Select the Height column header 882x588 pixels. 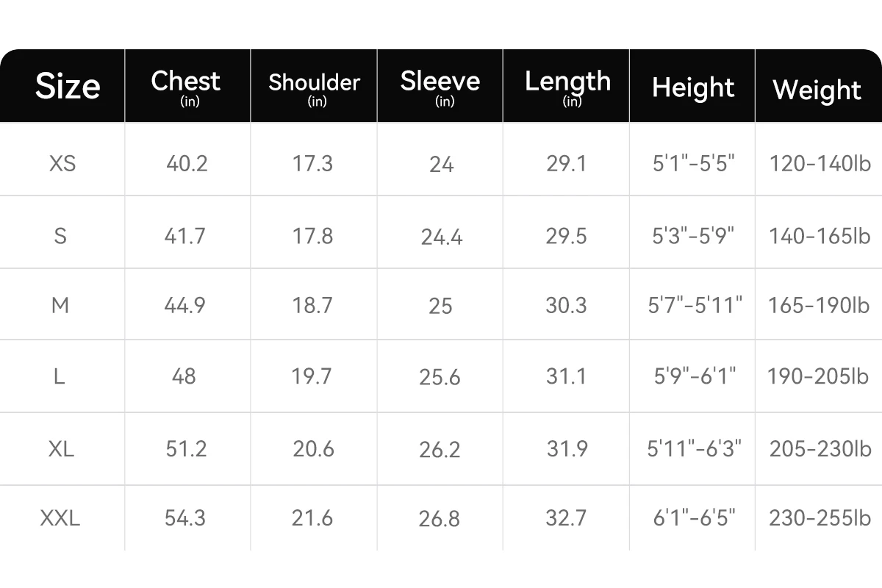[693, 87]
